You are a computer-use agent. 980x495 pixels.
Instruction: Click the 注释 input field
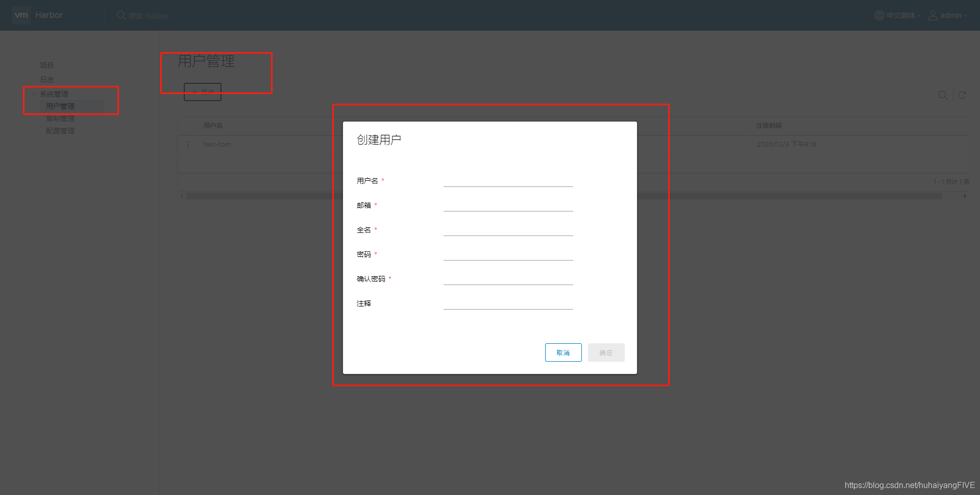point(508,303)
